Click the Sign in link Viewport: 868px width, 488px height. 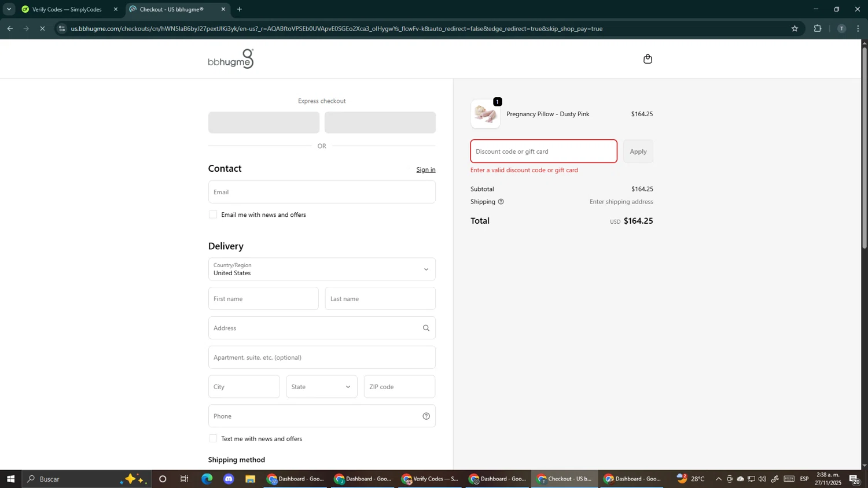pos(426,170)
